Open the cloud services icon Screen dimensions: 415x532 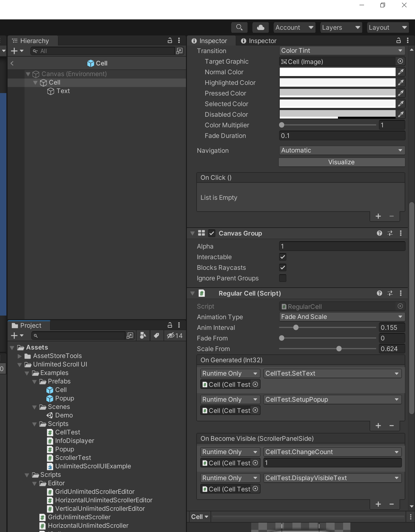coord(260,28)
